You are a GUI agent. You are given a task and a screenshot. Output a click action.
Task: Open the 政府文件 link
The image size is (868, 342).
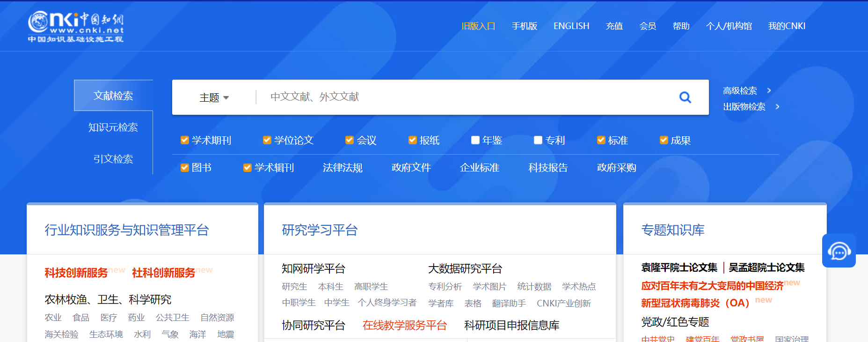coord(411,168)
